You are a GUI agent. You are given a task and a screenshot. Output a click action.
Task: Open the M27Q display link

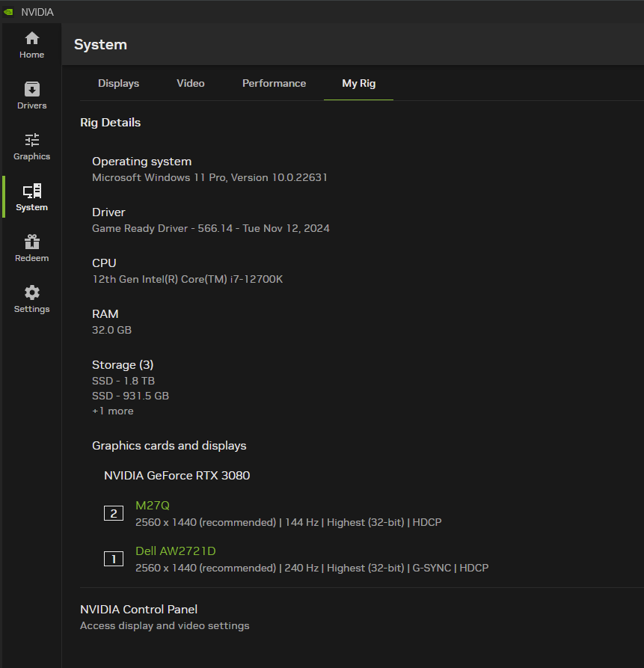pyautogui.click(x=153, y=505)
